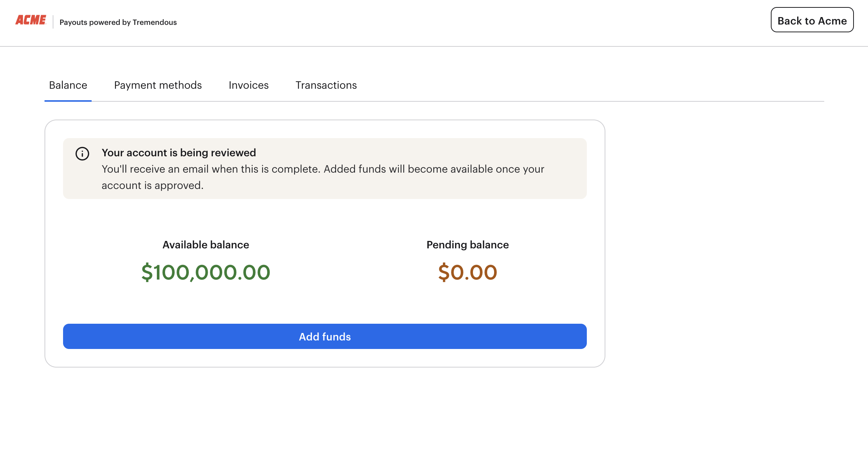This screenshot has width=868, height=470.
Task: Click Payouts powered by Tremendous text
Action: 118,22
